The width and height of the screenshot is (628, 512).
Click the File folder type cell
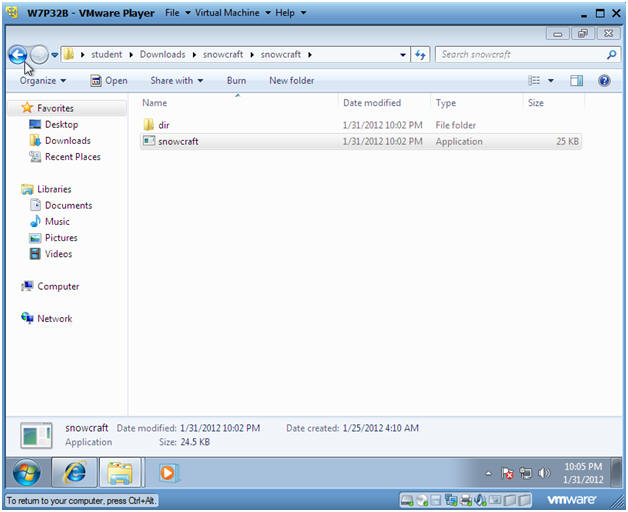[x=455, y=125]
